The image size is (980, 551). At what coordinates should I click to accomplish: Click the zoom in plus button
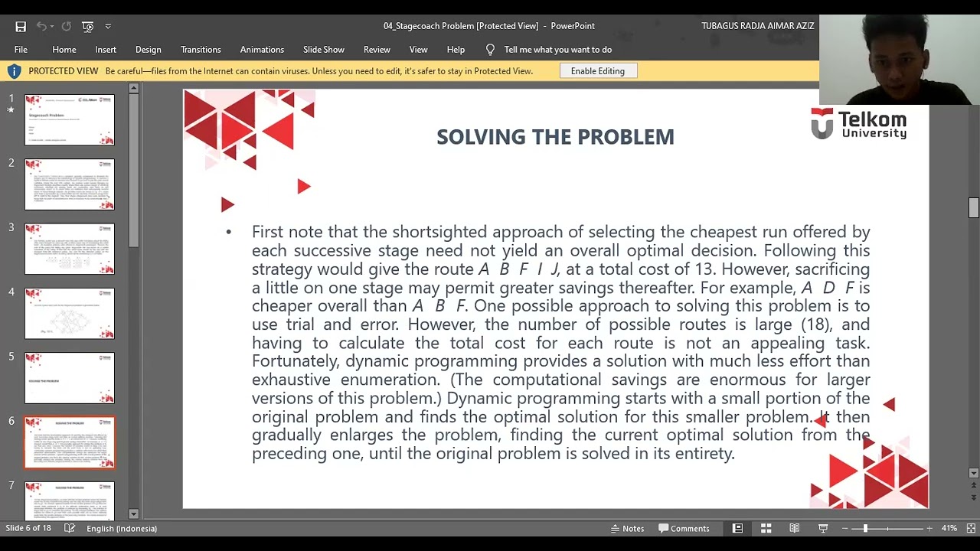click(x=929, y=529)
